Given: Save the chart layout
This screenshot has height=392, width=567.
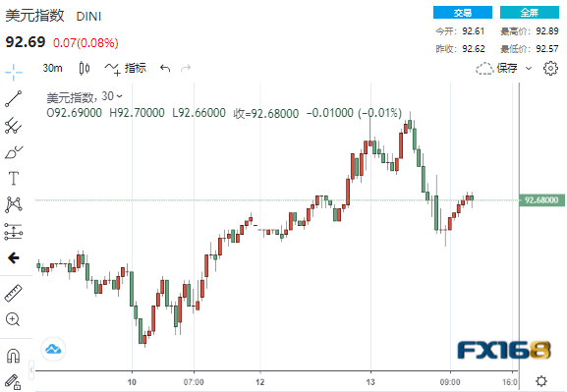Looking at the screenshot, I should tap(496, 68).
